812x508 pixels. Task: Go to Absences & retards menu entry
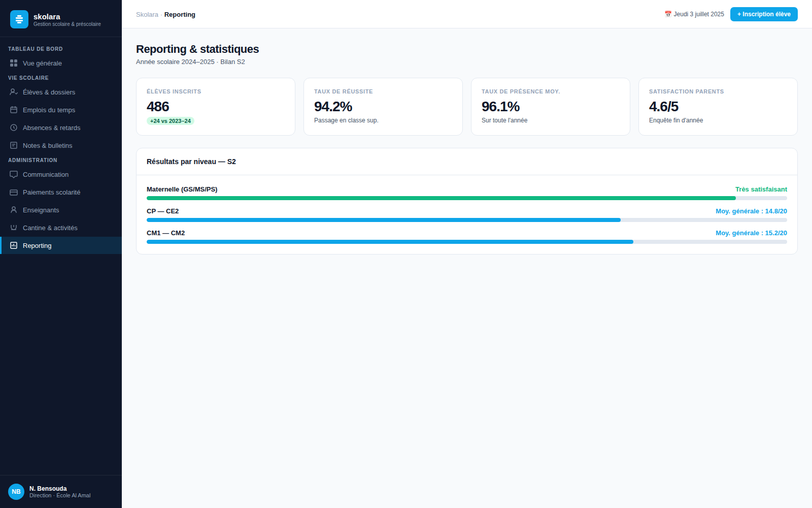pyautogui.click(x=61, y=128)
